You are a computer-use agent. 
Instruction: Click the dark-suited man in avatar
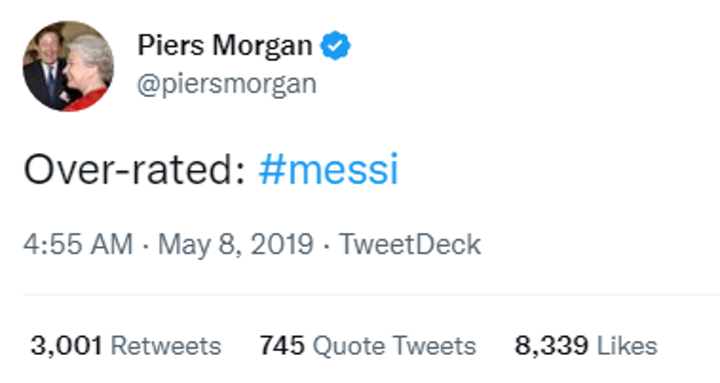pyautogui.click(x=46, y=69)
